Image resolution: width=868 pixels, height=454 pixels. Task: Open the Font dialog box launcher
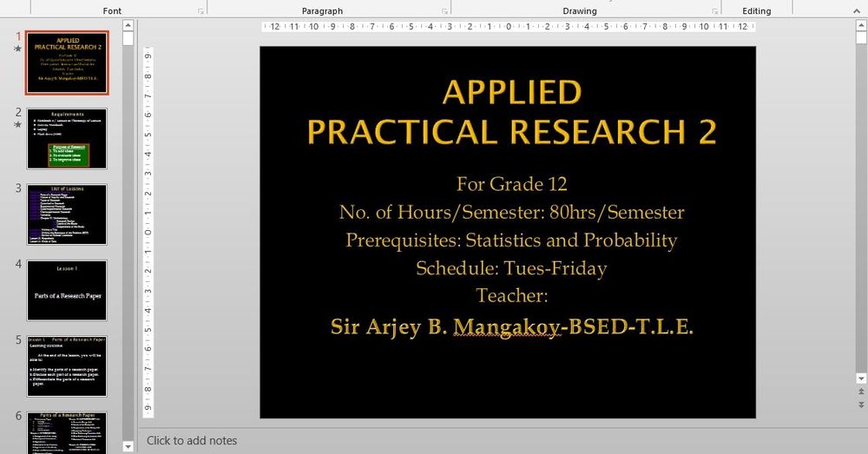click(201, 11)
